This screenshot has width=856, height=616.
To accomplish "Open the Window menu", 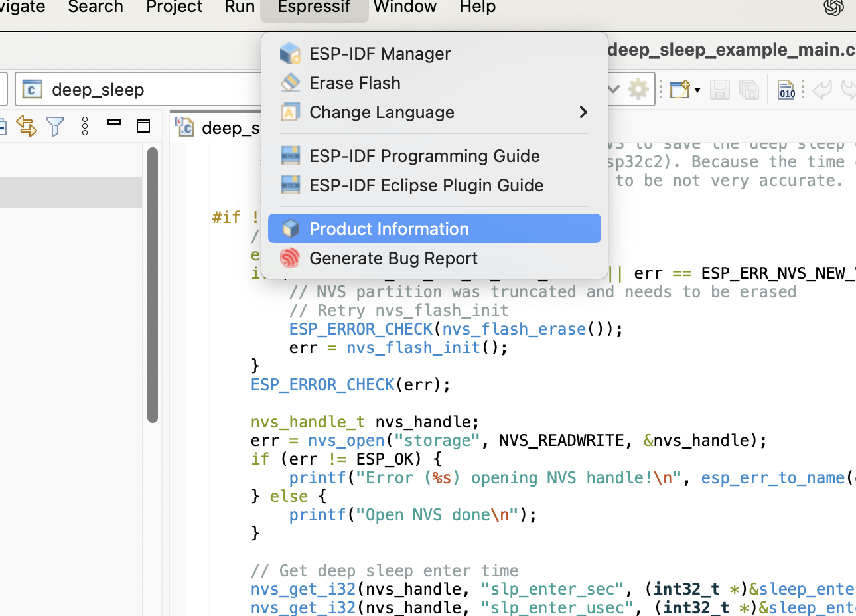I will [x=405, y=7].
